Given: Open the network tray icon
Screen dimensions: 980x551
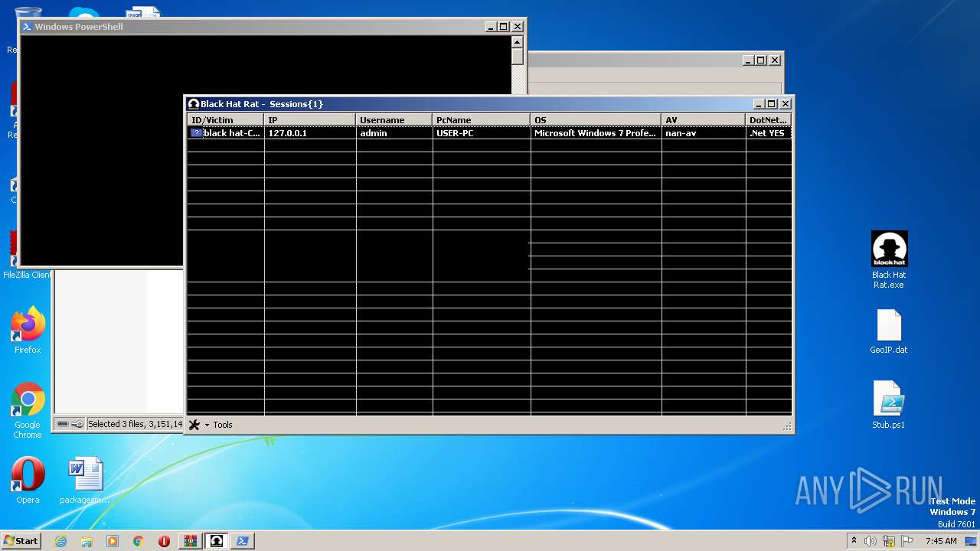Looking at the screenshot, I should (889, 541).
